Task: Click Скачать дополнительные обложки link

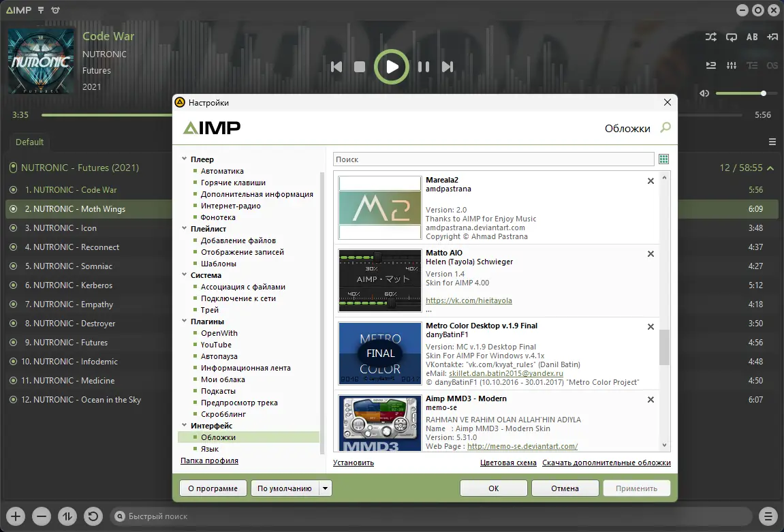Action: [606, 463]
